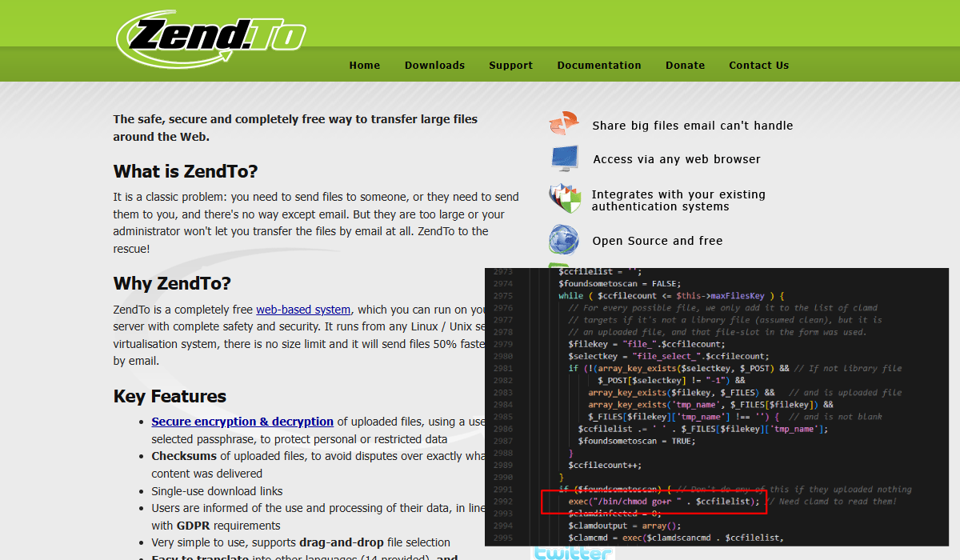Click the globe Open Source icon
The image size is (960, 560).
click(x=564, y=240)
